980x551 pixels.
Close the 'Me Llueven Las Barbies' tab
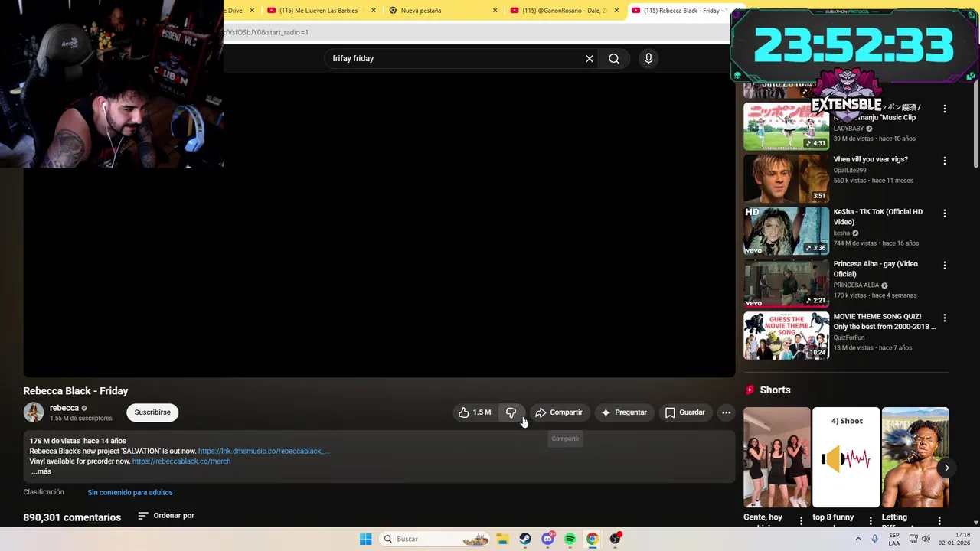374,11
